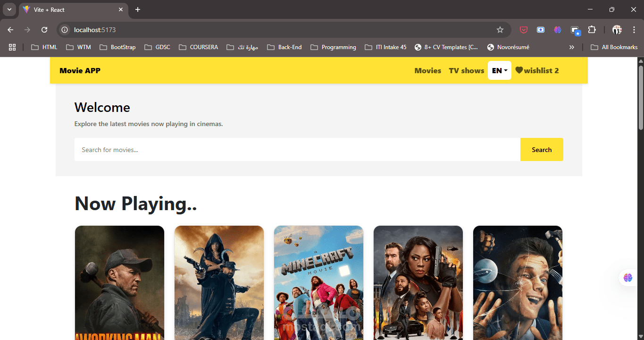
Task: Open a new browser tab with plus
Action: tap(138, 9)
